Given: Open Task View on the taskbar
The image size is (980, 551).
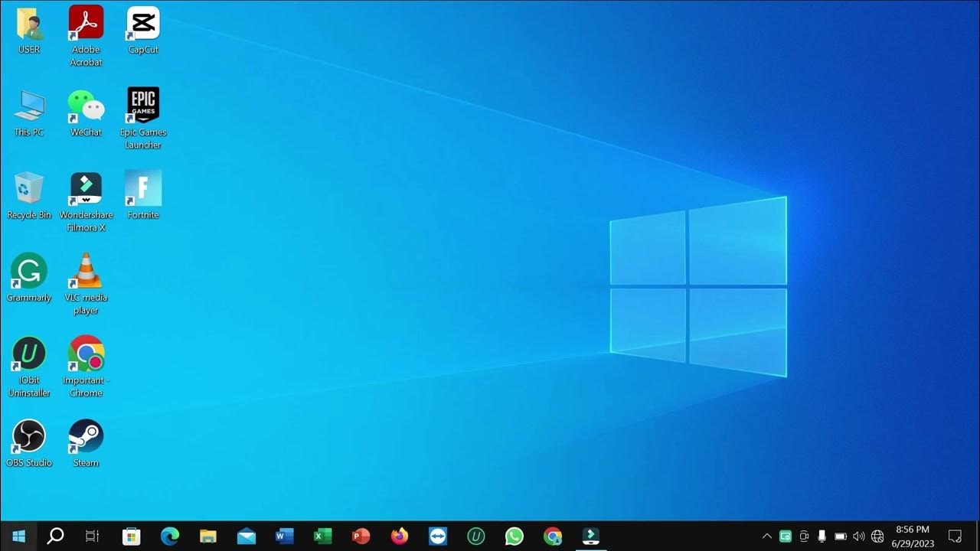Looking at the screenshot, I should 92,536.
